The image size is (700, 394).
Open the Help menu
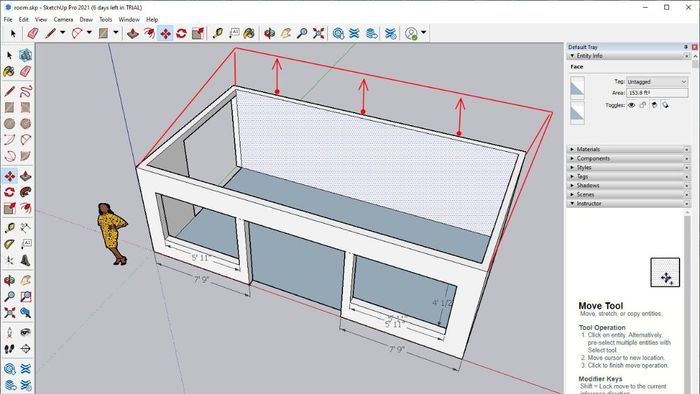152,20
